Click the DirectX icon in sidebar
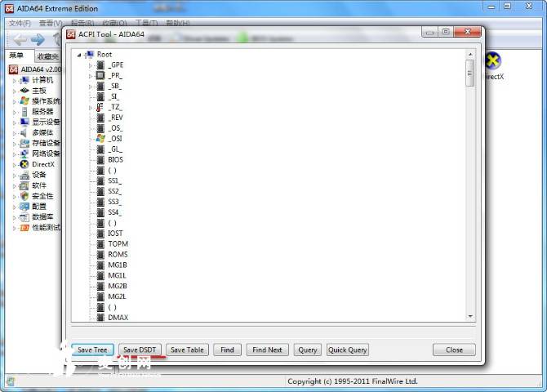Screen dimensions: 547x392 [x=24, y=164]
